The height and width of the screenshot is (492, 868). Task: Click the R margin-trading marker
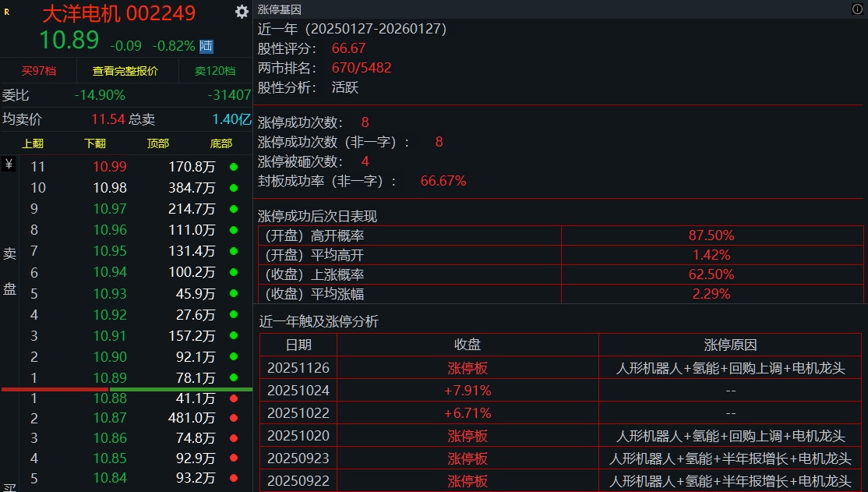(7, 12)
